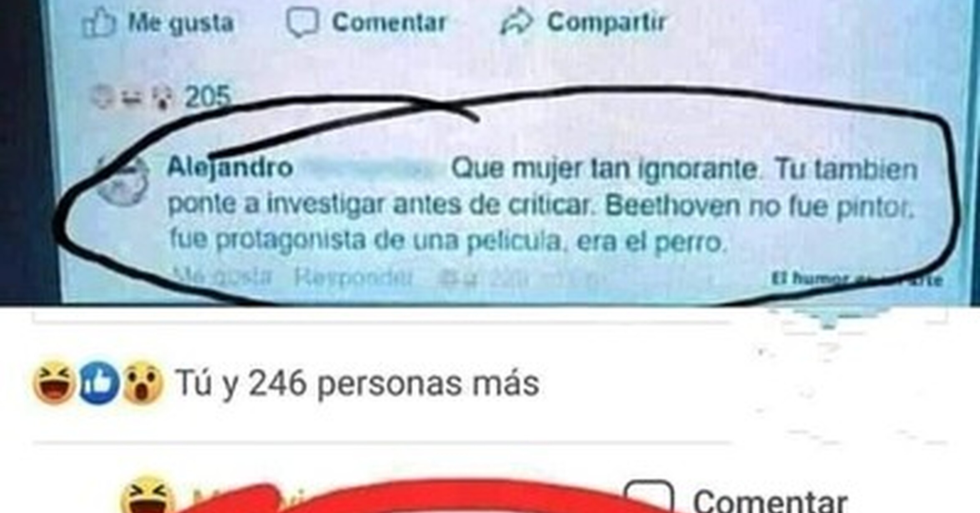The height and width of the screenshot is (513, 980).
Task: Click Responder under Alejandro's comment
Action: pyautogui.click(x=354, y=277)
